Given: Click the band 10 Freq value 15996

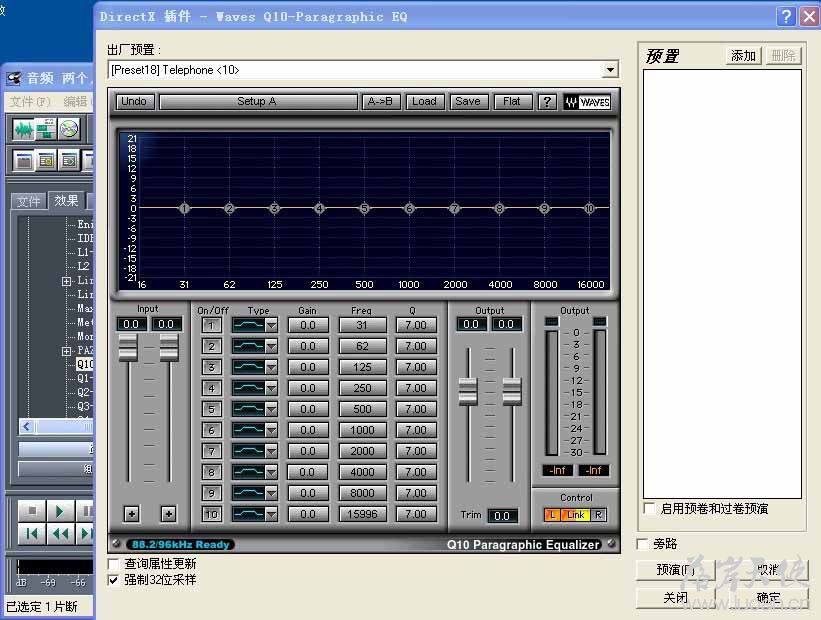Looking at the screenshot, I should (362, 514).
